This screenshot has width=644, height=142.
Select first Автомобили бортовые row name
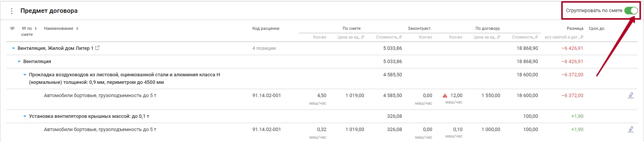100,96
